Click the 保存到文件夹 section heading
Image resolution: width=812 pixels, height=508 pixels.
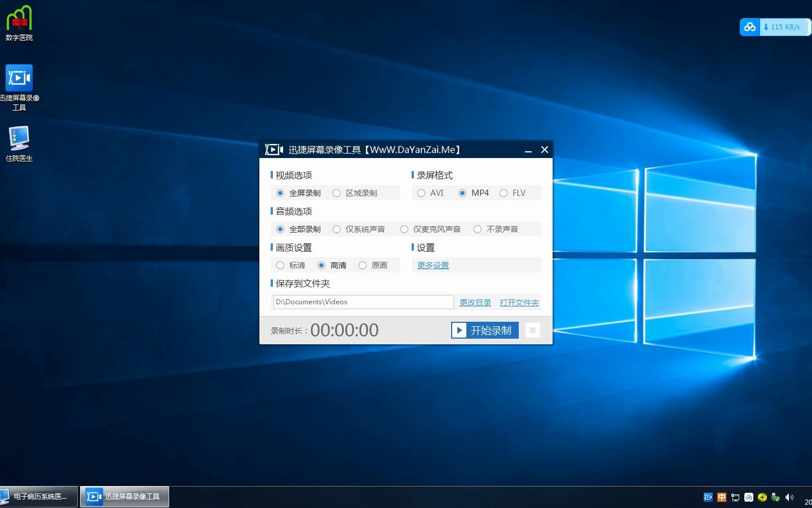tap(303, 283)
